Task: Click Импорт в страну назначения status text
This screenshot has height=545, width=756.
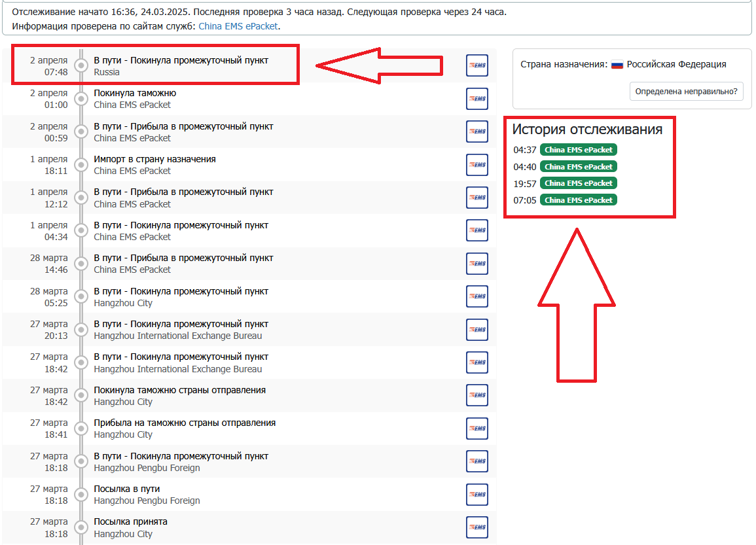Action: click(154, 159)
